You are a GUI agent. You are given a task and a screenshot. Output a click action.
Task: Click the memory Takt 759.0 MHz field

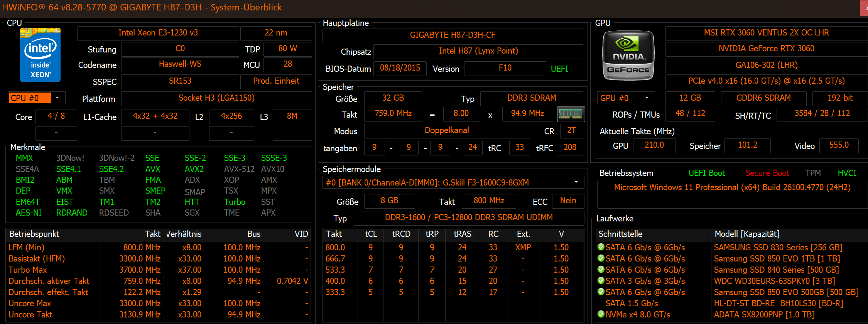tap(393, 113)
